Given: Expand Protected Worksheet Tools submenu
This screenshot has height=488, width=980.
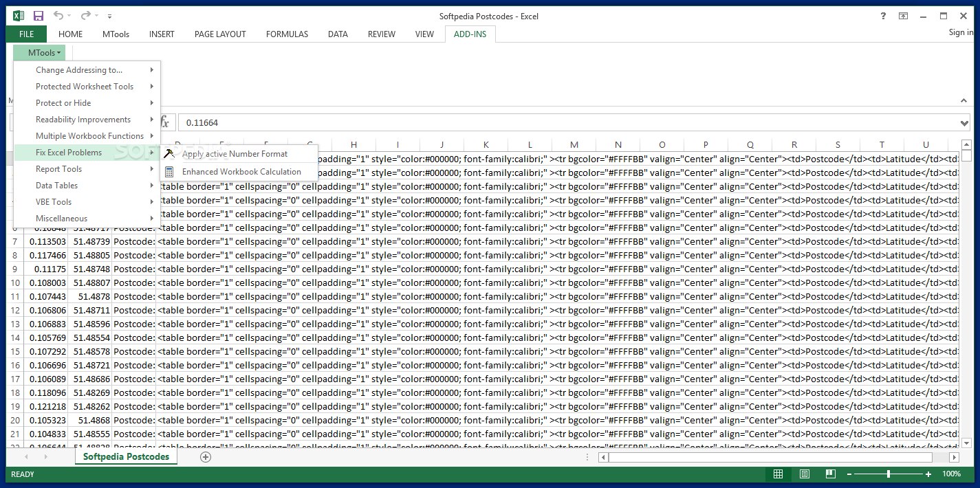Looking at the screenshot, I should 87,87.
